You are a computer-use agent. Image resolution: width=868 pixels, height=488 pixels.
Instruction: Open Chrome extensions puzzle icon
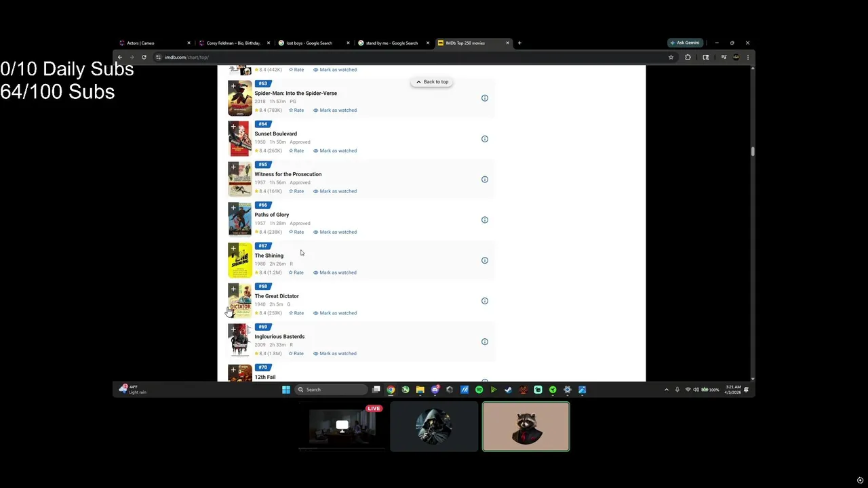(688, 57)
